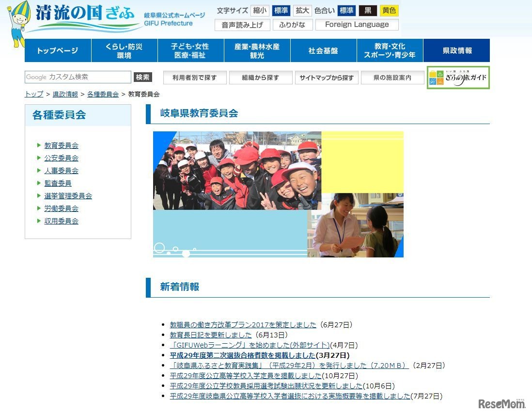Select the 教育・文化スポーツ・青少年 navigation tab
532x415 pixels.
(390, 50)
